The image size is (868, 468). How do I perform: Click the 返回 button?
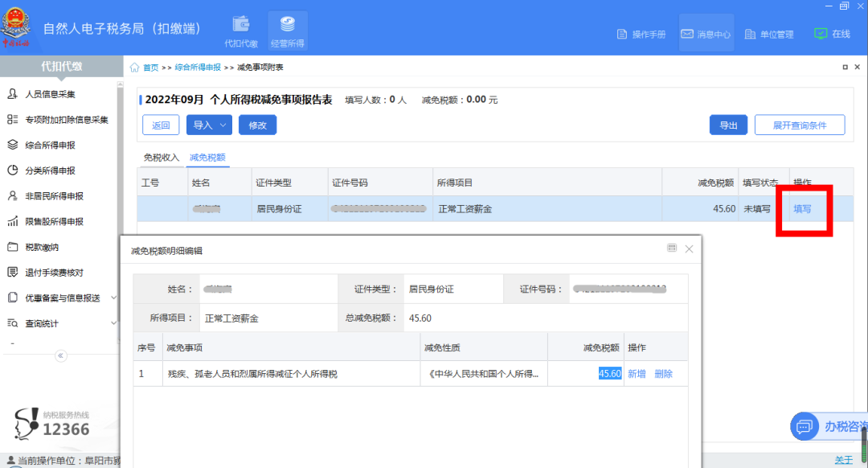[x=161, y=125]
